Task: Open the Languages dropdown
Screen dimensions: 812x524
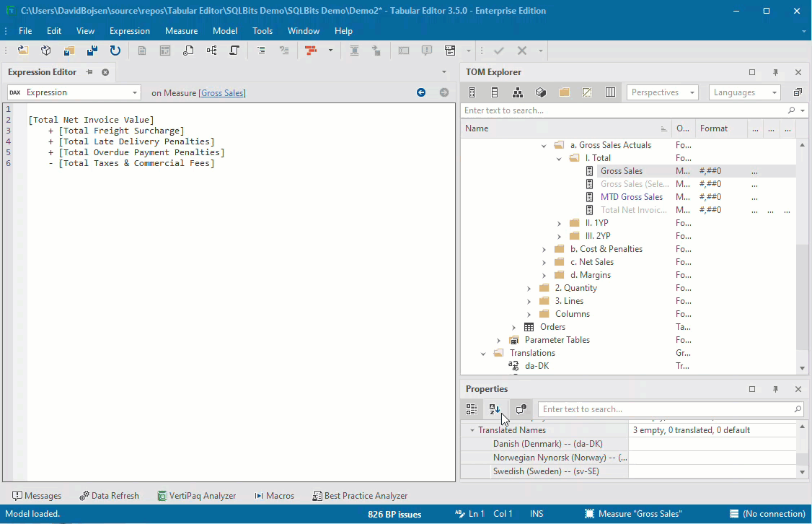Action: (744, 92)
